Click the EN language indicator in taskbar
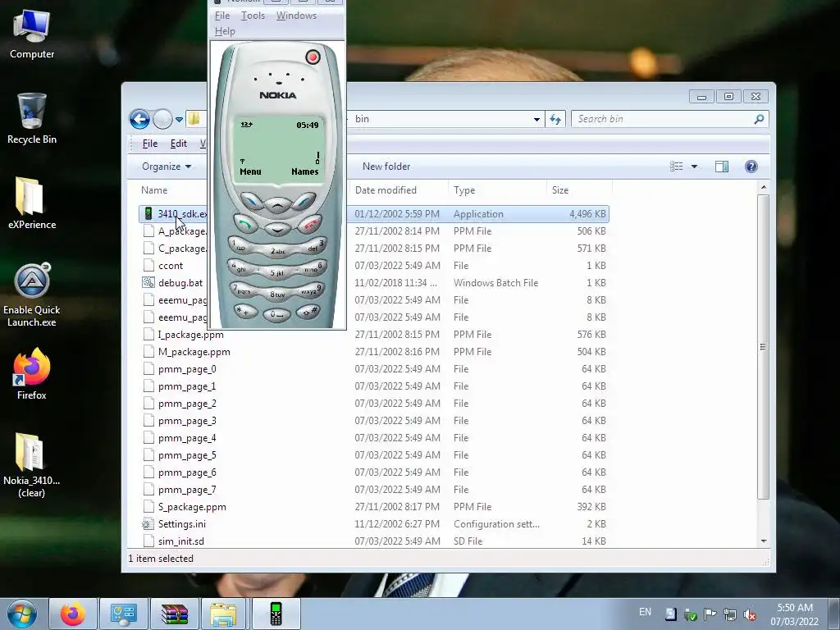Image resolution: width=840 pixels, height=630 pixels. coord(645,612)
